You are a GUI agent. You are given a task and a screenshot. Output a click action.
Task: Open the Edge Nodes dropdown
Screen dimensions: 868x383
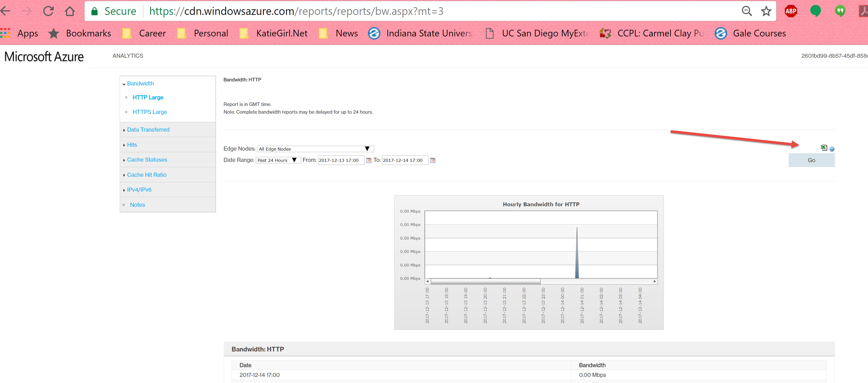click(x=315, y=149)
